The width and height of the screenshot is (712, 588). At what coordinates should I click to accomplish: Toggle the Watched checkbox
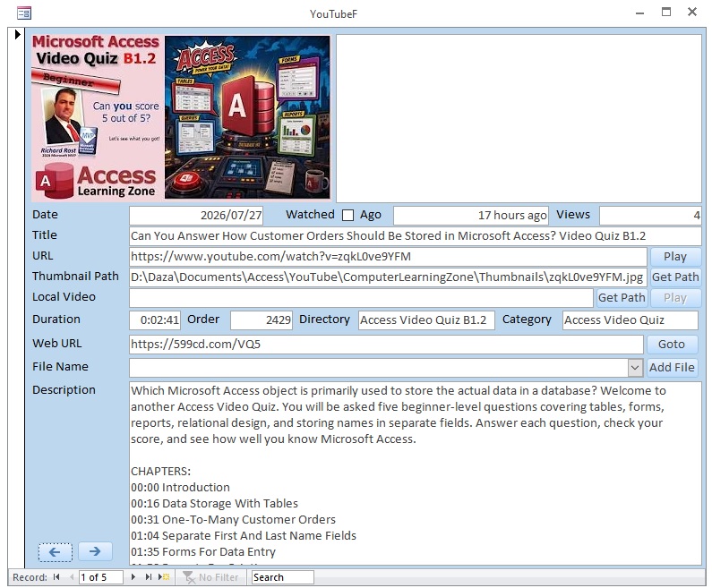click(x=347, y=215)
